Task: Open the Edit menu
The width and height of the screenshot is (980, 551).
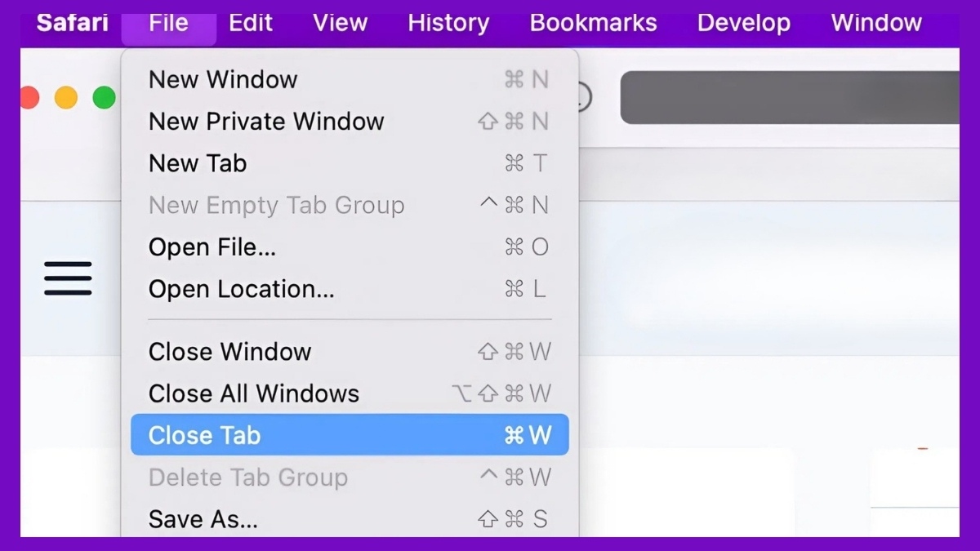Action: coord(251,22)
